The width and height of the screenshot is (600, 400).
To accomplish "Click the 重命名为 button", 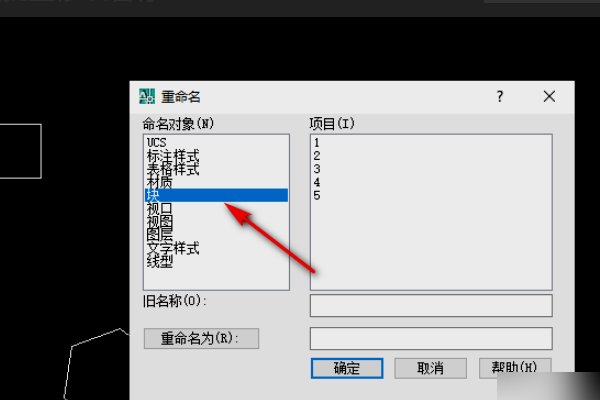I will [x=201, y=338].
